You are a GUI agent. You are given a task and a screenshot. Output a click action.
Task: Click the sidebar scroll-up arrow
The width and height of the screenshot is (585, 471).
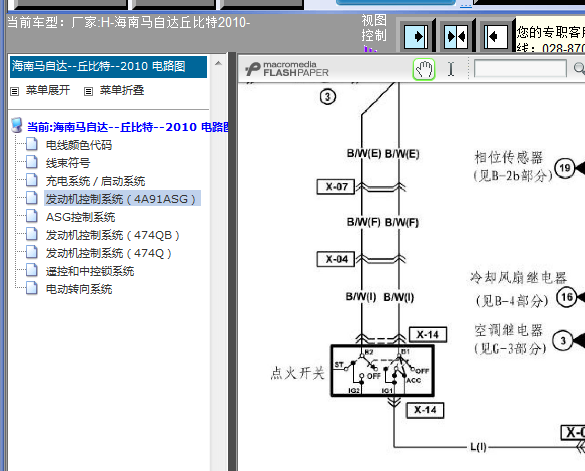218,63
